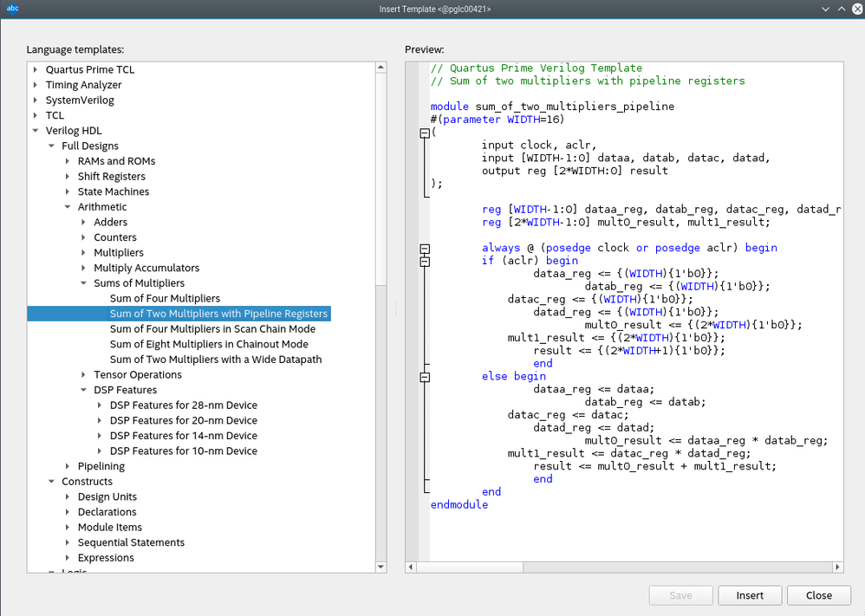
Task: Expand DSP Features for 28-nm Device
Action: tap(100, 405)
